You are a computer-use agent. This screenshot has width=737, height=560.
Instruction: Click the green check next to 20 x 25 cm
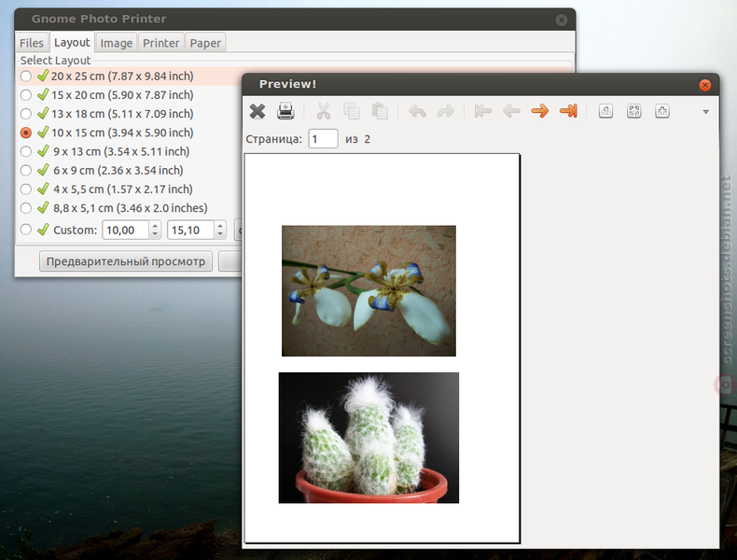[x=43, y=76]
